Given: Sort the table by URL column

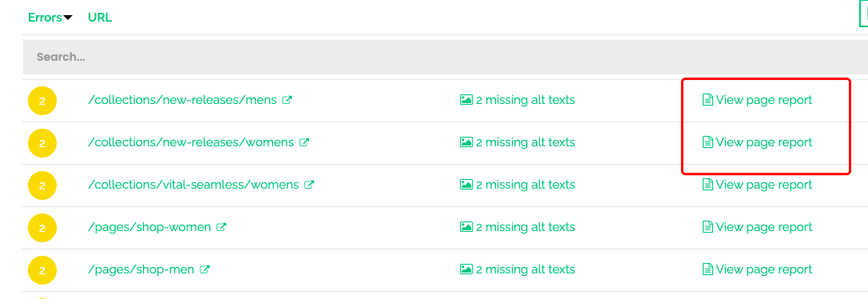Looking at the screenshot, I should click(x=100, y=18).
